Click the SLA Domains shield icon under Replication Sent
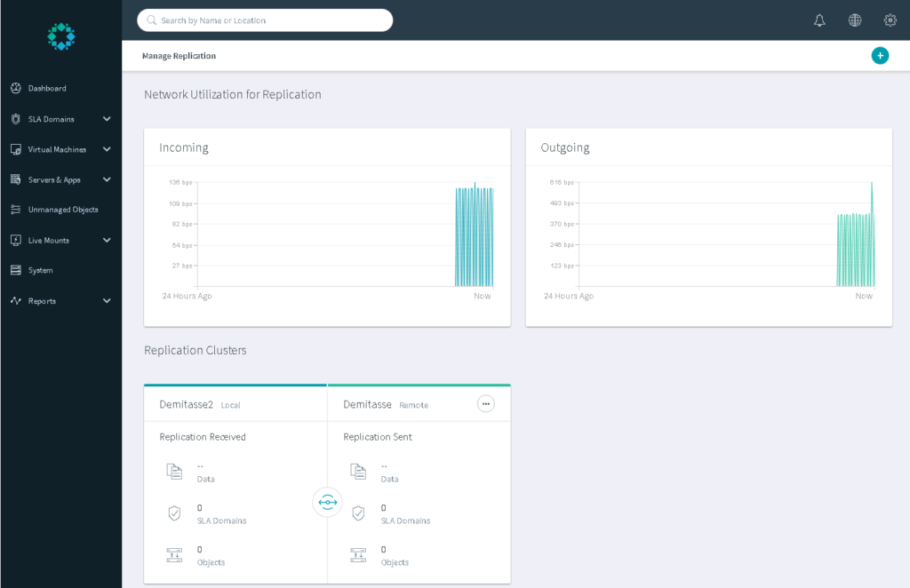 pos(358,513)
